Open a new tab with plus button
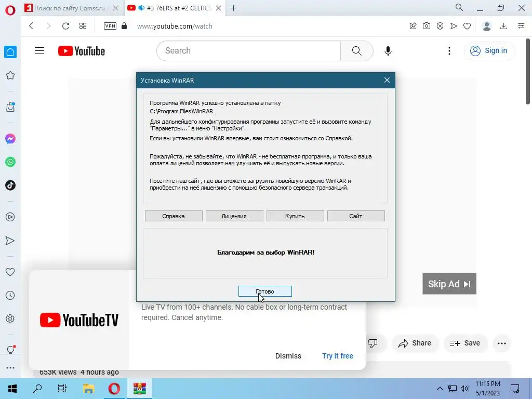The height and width of the screenshot is (399, 532). (233, 8)
